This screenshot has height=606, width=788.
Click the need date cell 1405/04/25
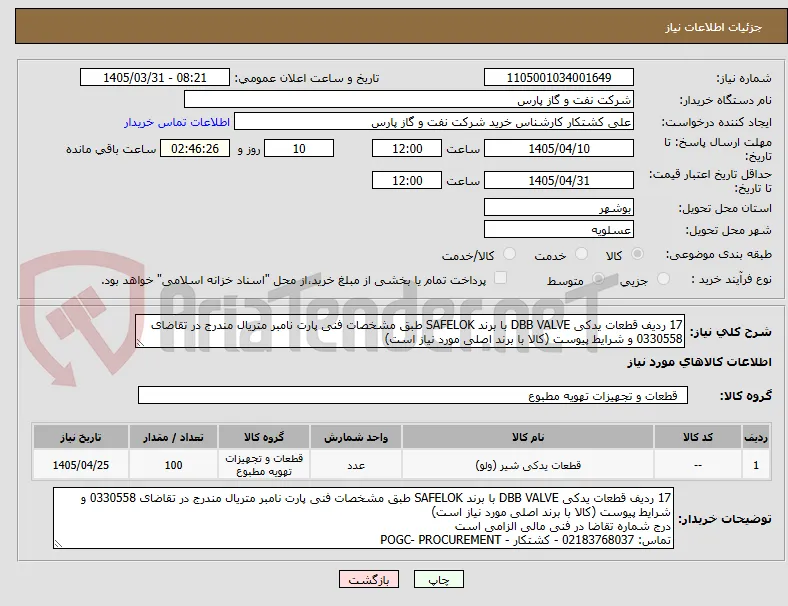tap(81, 465)
